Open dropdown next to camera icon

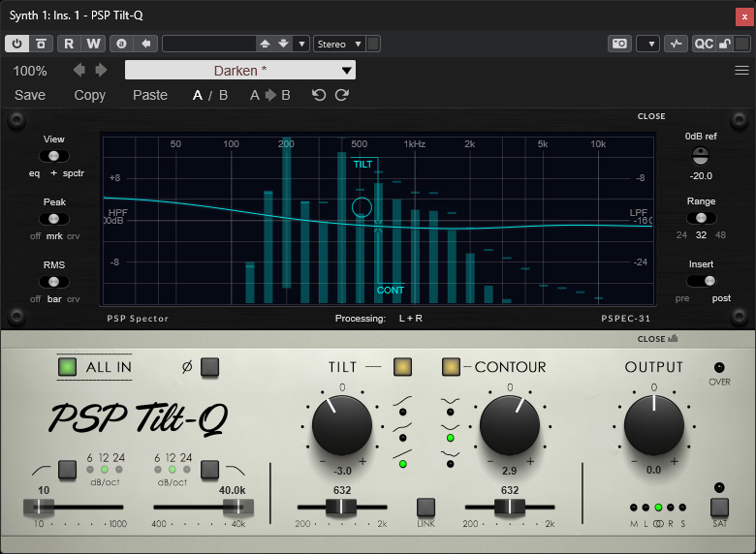[648, 44]
